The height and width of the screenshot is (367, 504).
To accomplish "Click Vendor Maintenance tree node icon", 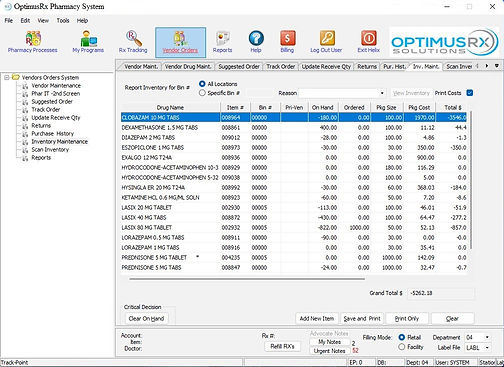I will click(x=25, y=86).
